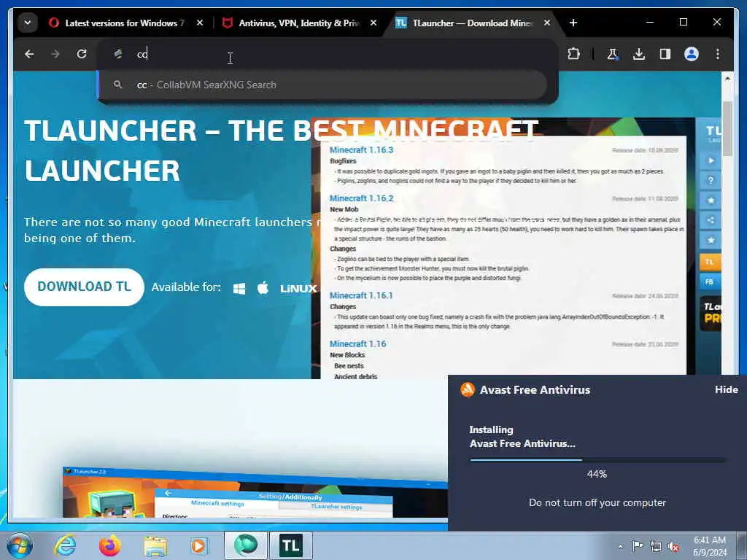Open the clock showing 6:41 AM
The width and height of the screenshot is (747, 560).
(710, 546)
